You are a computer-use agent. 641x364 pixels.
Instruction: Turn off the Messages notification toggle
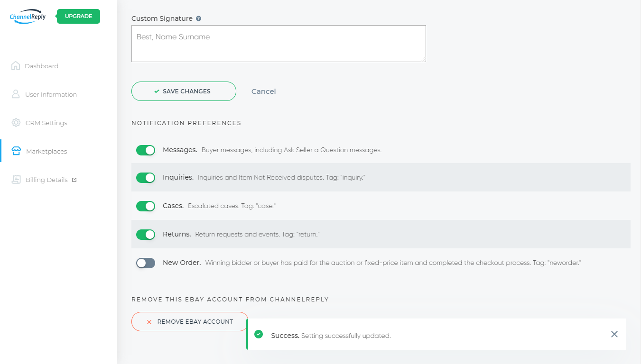point(146,150)
